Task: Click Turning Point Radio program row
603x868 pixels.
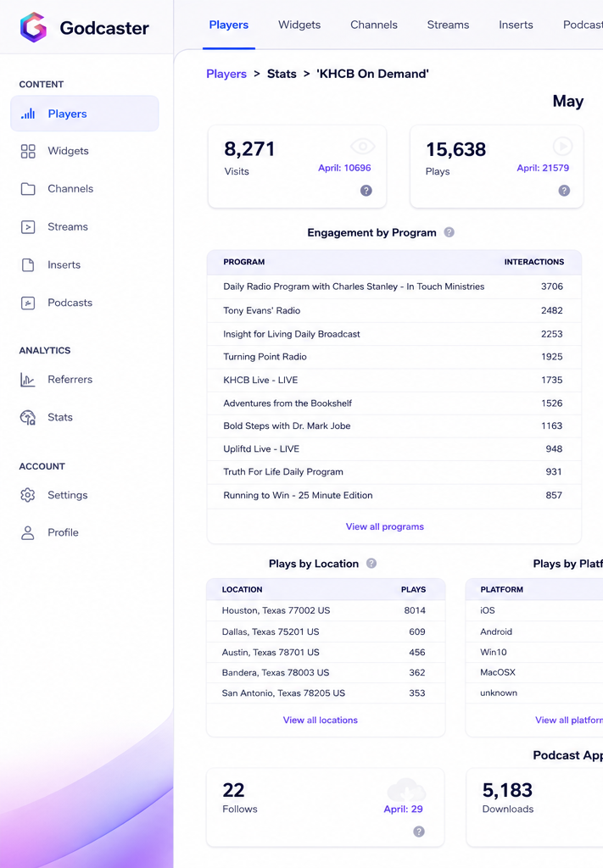Action: 394,357
